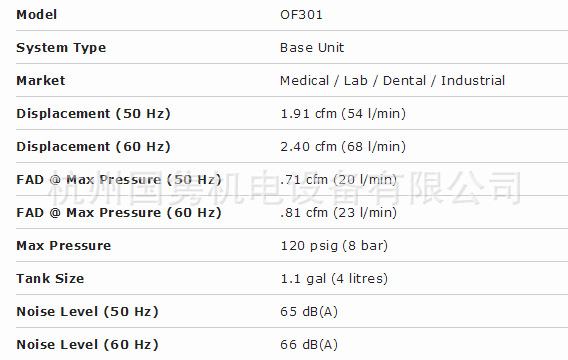This screenshot has width=568, height=360.
Task: Click the Noise Level (50 Hz) label
Action: pyautogui.click(x=88, y=311)
